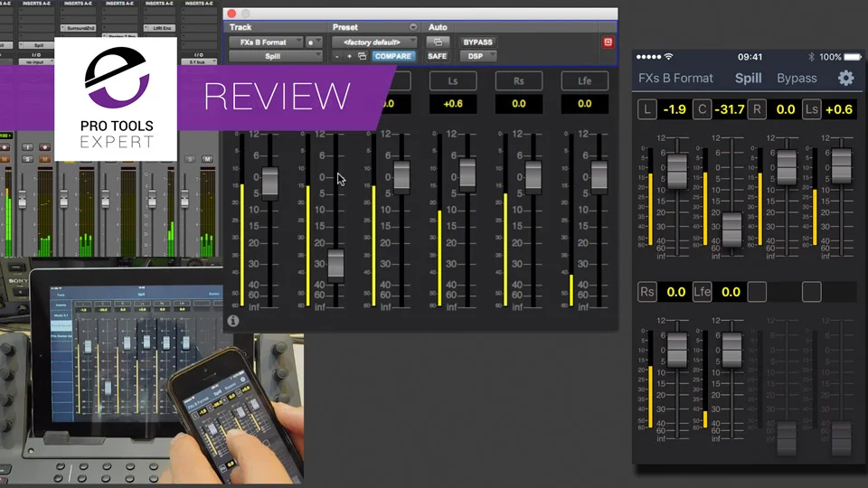Solo the rightmost mixer track with S
868x488 pixels.
click(x=189, y=159)
